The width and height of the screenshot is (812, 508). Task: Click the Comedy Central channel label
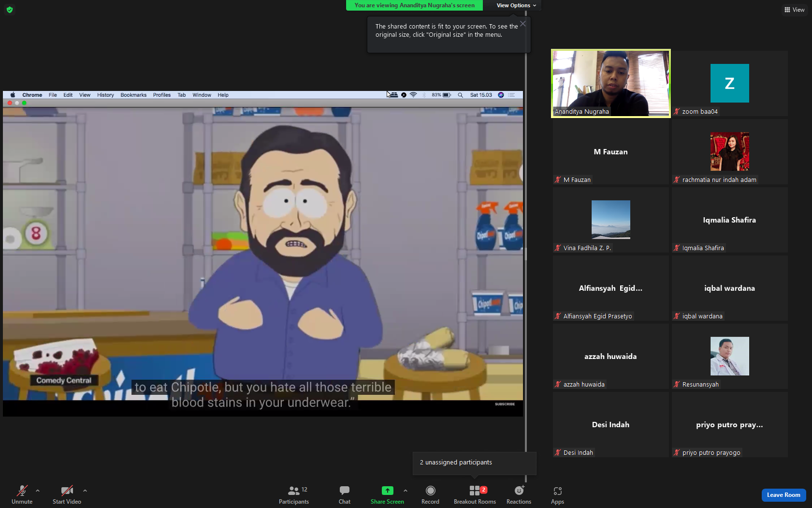64,381
